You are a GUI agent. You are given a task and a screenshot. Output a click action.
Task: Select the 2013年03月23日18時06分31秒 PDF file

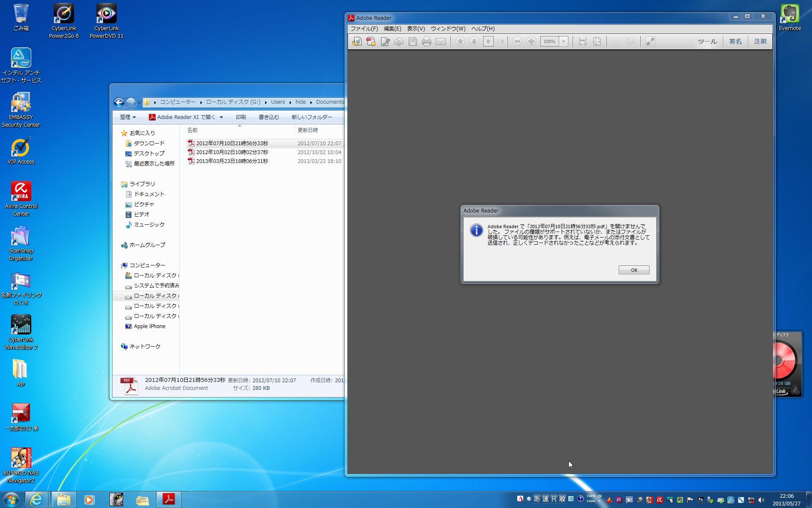pyautogui.click(x=232, y=161)
